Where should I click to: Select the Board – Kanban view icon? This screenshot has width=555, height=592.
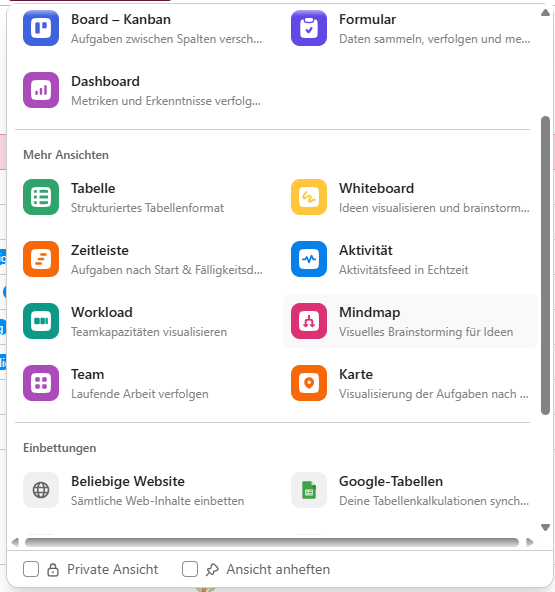tap(41, 28)
